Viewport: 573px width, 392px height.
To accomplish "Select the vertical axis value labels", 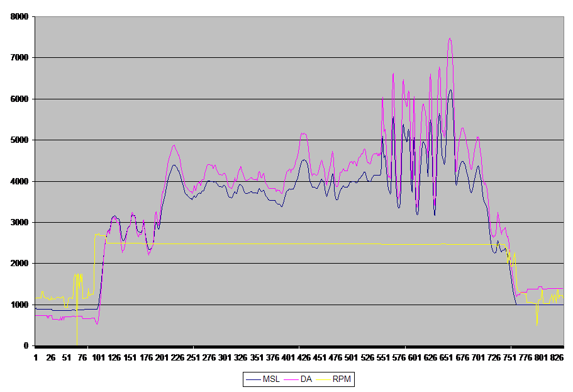I will click(20, 181).
